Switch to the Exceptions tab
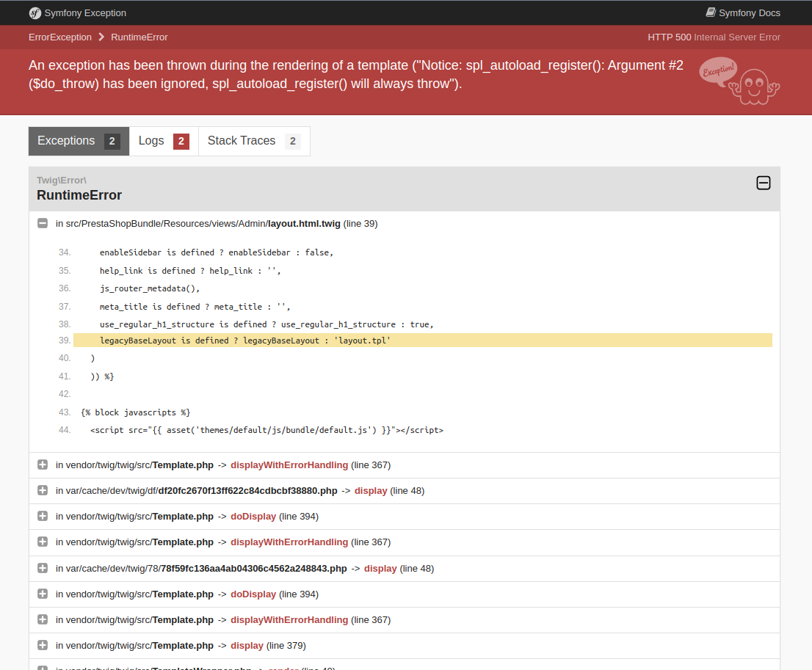This screenshot has height=670, width=812. [79, 141]
